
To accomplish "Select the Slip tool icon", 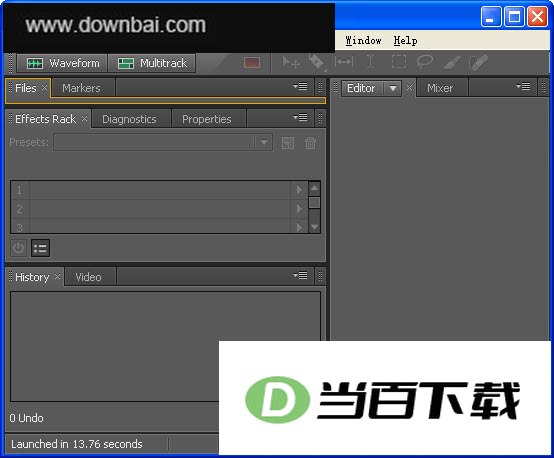I will tap(344, 62).
